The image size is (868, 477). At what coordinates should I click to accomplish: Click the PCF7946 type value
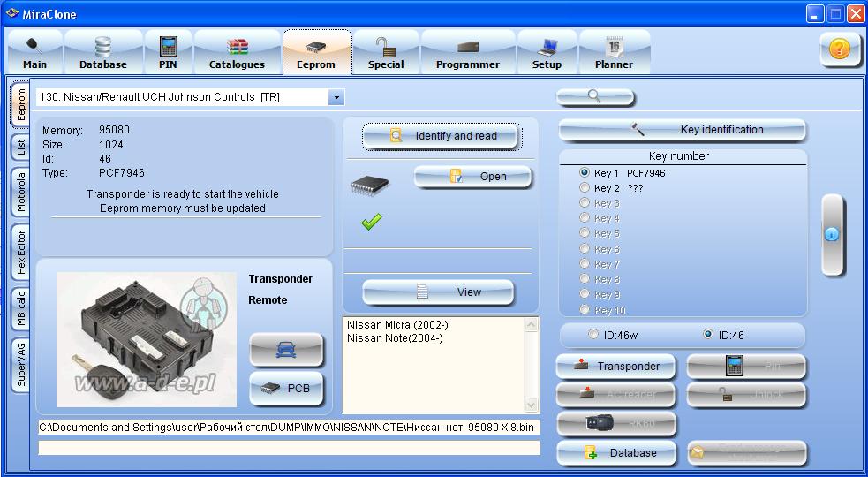click(x=122, y=173)
